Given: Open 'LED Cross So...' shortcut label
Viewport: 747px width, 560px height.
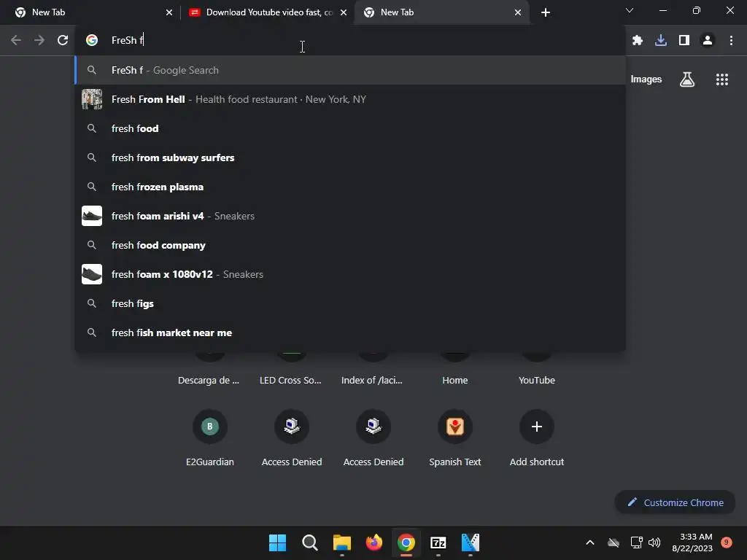Looking at the screenshot, I should (290, 380).
